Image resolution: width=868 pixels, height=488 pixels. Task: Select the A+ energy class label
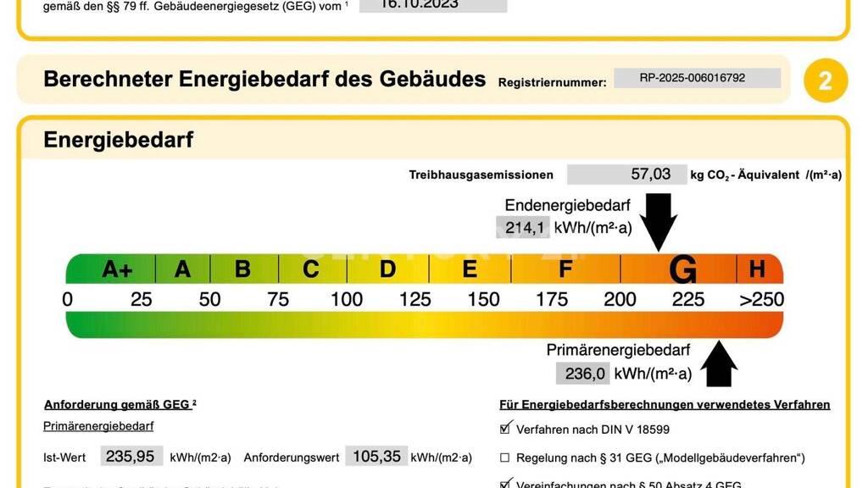click(x=117, y=269)
